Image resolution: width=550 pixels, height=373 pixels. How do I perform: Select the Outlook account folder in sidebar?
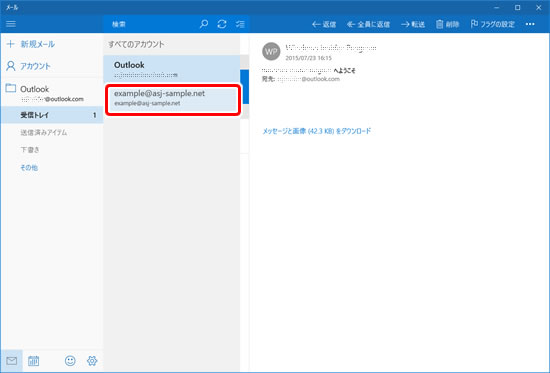tap(52, 93)
